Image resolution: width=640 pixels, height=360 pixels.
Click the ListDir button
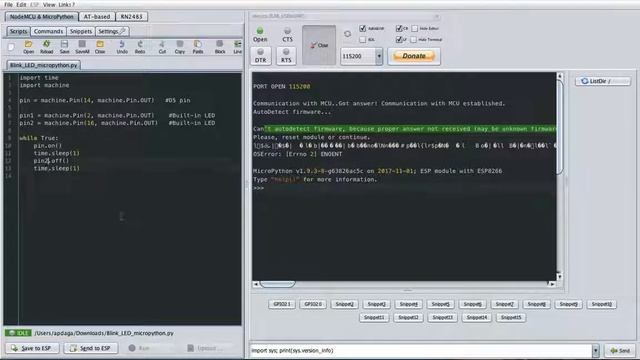point(603,81)
